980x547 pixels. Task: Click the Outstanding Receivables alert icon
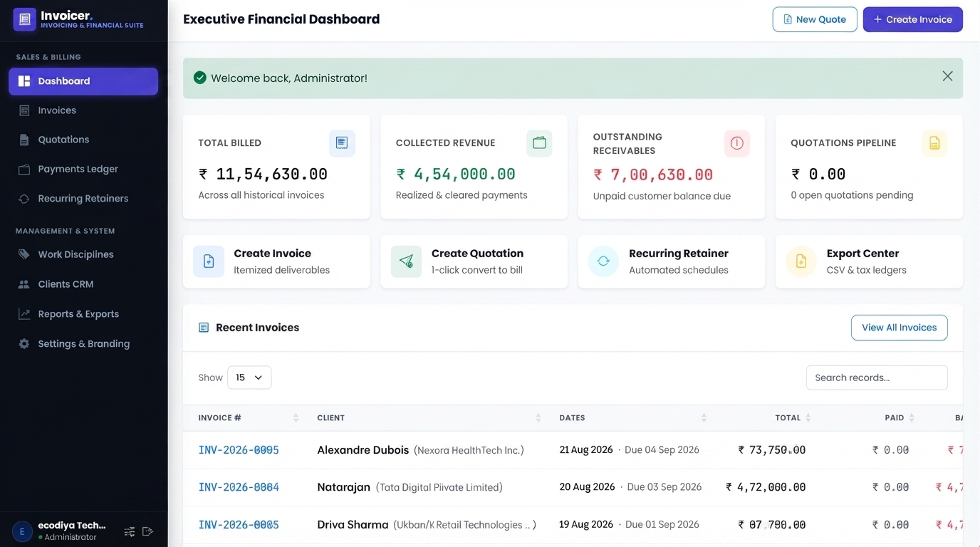coord(737,143)
